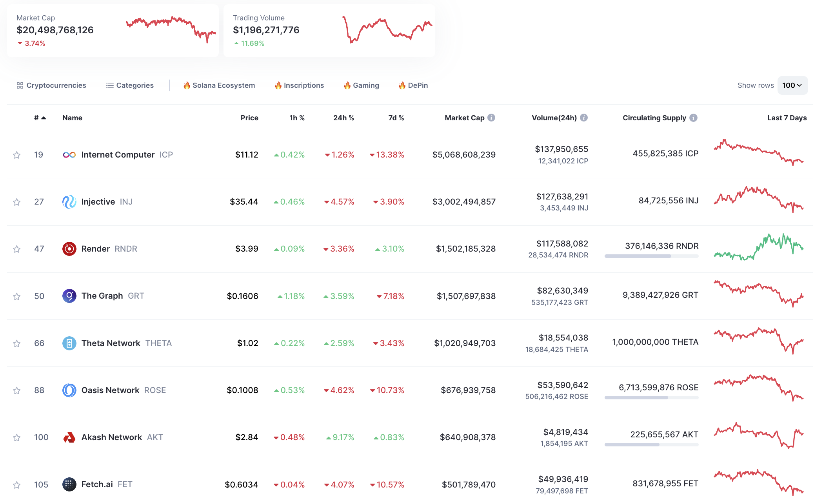Click the Market Cap column info icon

pos(491,118)
